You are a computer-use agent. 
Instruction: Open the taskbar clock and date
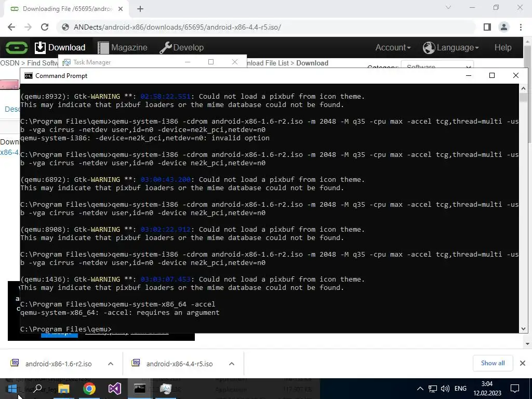tap(487, 389)
